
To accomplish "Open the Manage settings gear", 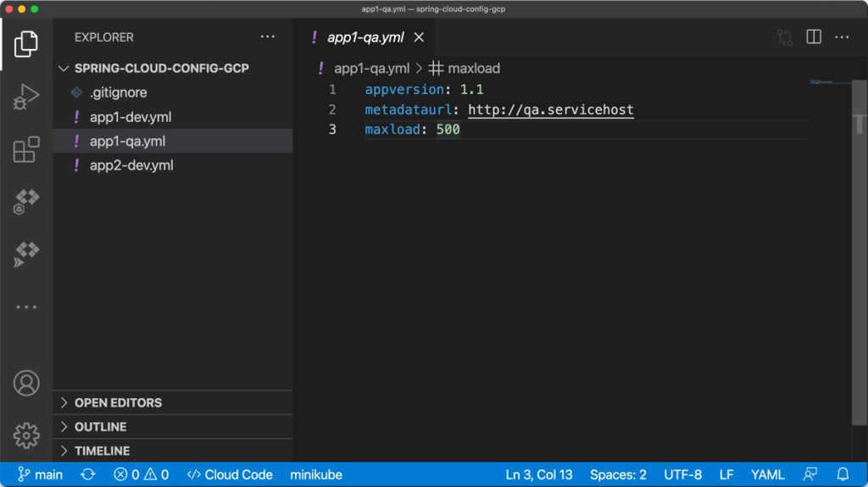I will [x=26, y=435].
